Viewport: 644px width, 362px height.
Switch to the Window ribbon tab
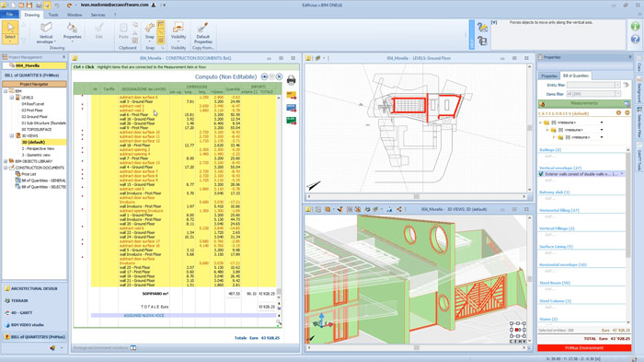coord(75,15)
